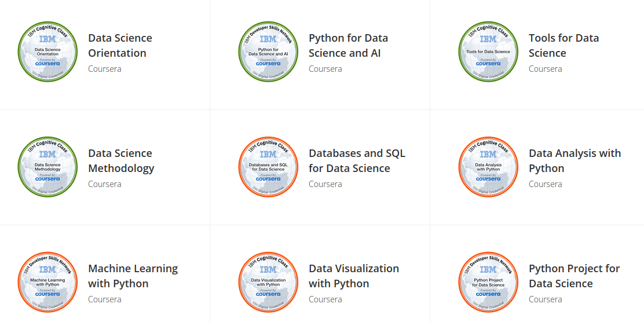The height and width of the screenshot is (322, 644).
Task: Select the Data Science Methodology title
Action: coord(121,160)
